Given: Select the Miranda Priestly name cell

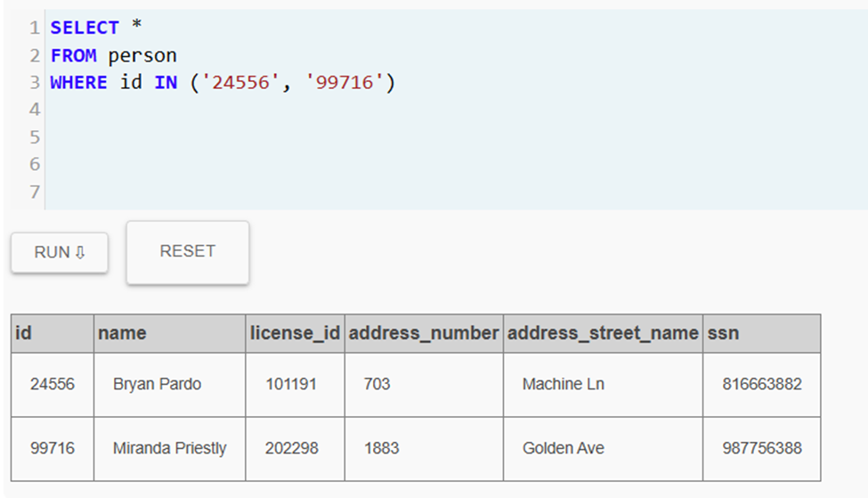Looking at the screenshot, I should point(170,449).
